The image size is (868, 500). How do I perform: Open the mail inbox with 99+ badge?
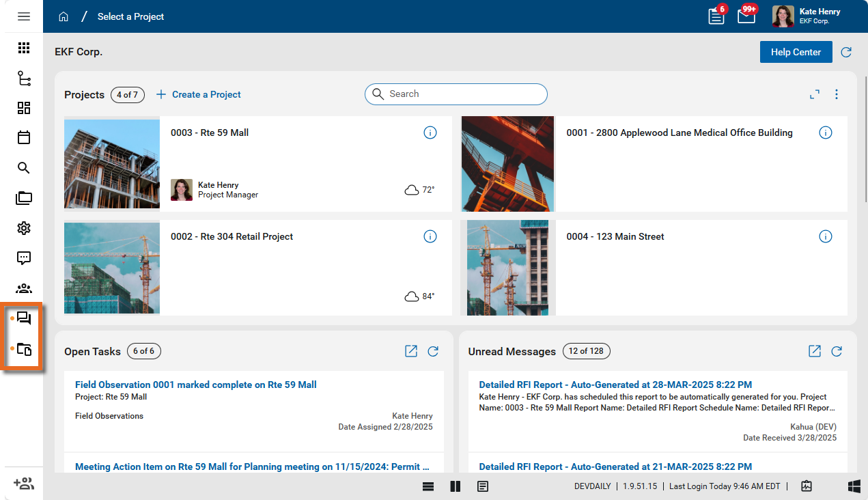click(x=746, y=16)
